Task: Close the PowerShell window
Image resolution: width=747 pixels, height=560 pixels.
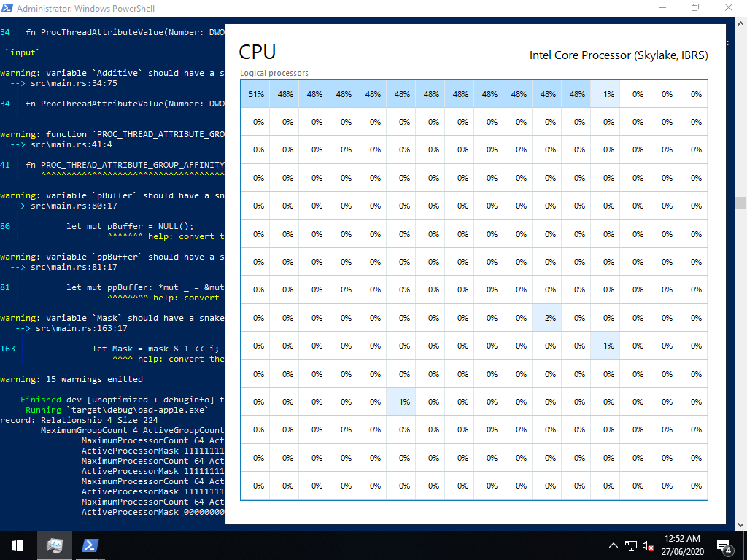Action: (729, 8)
